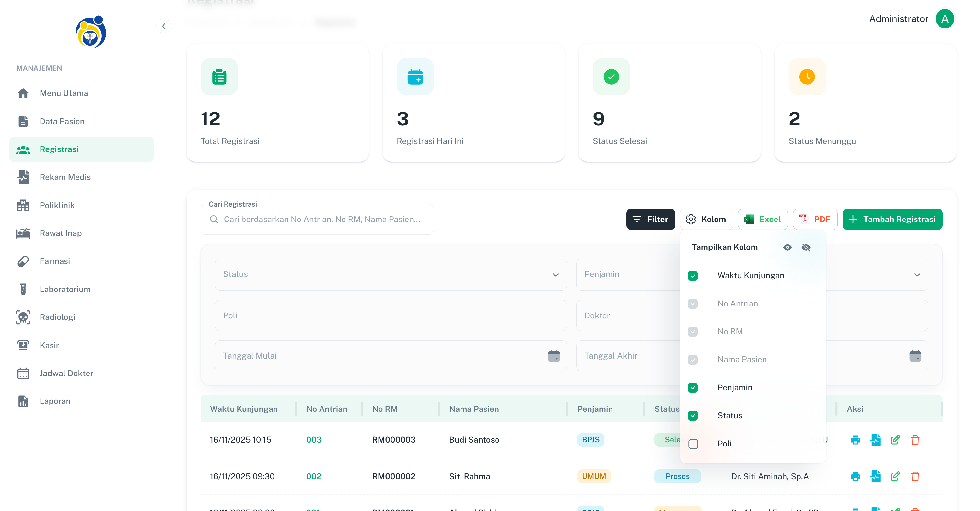Image resolution: width=980 pixels, height=511 pixels.
Task: Export registrations to Excel
Action: [x=763, y=219]
